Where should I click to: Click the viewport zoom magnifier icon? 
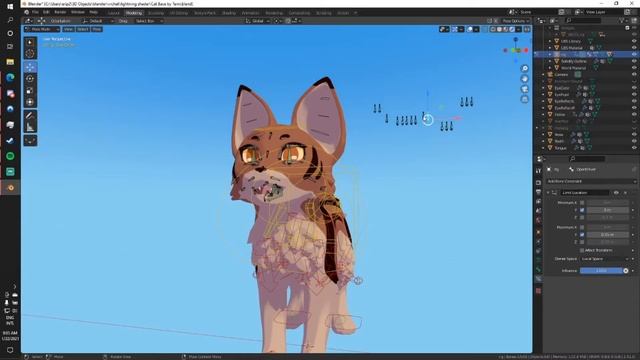tap(525, 69)
